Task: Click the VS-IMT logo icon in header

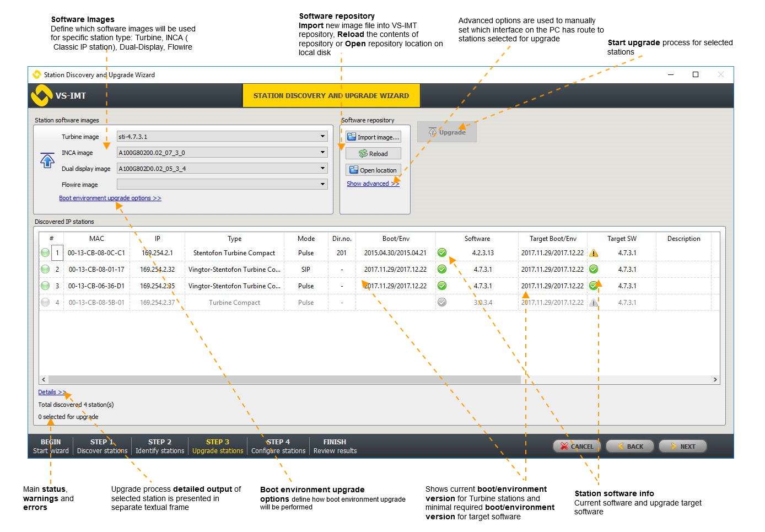Action: coord(42,95)
